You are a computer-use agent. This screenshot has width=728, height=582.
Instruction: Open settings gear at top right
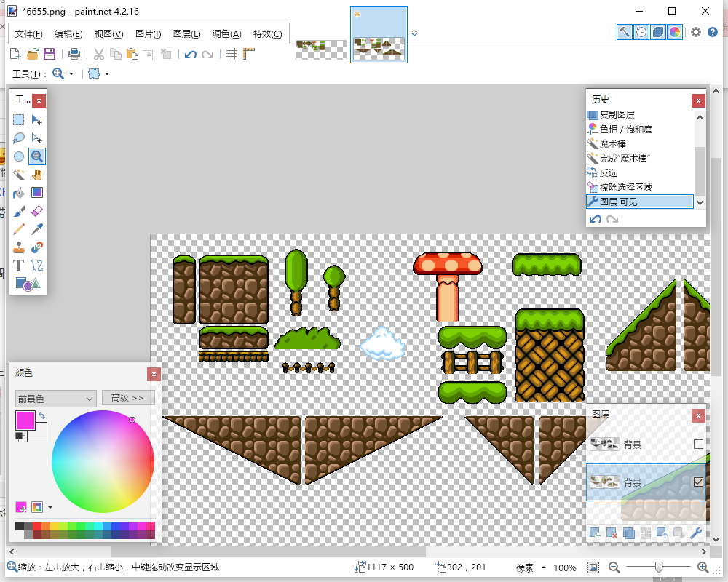[695, 32]
